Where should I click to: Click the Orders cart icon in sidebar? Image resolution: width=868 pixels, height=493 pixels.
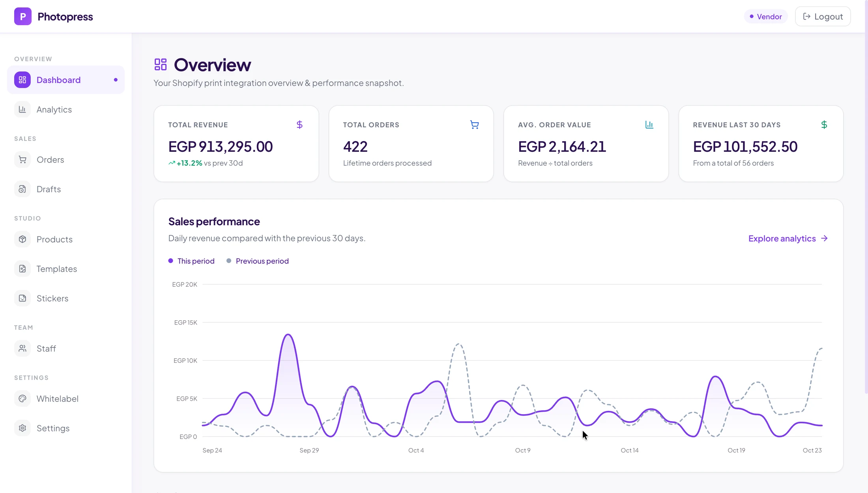(x=22, y=159)
